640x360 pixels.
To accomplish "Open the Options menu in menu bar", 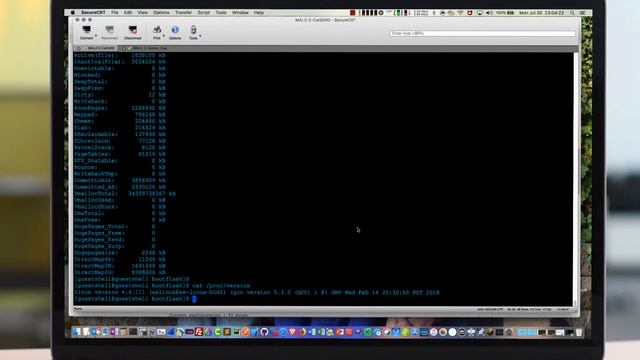I will [161, 13].
